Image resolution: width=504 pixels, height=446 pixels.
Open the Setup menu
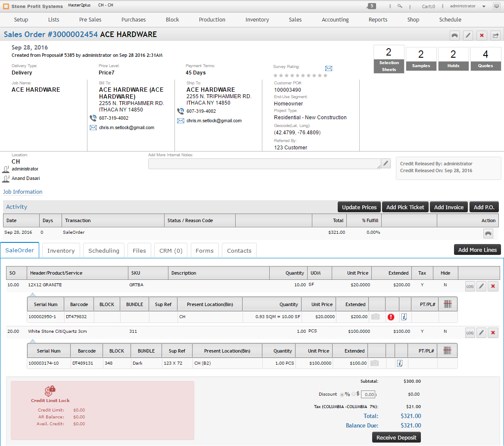pyautogui.click(x=21, y=20)
